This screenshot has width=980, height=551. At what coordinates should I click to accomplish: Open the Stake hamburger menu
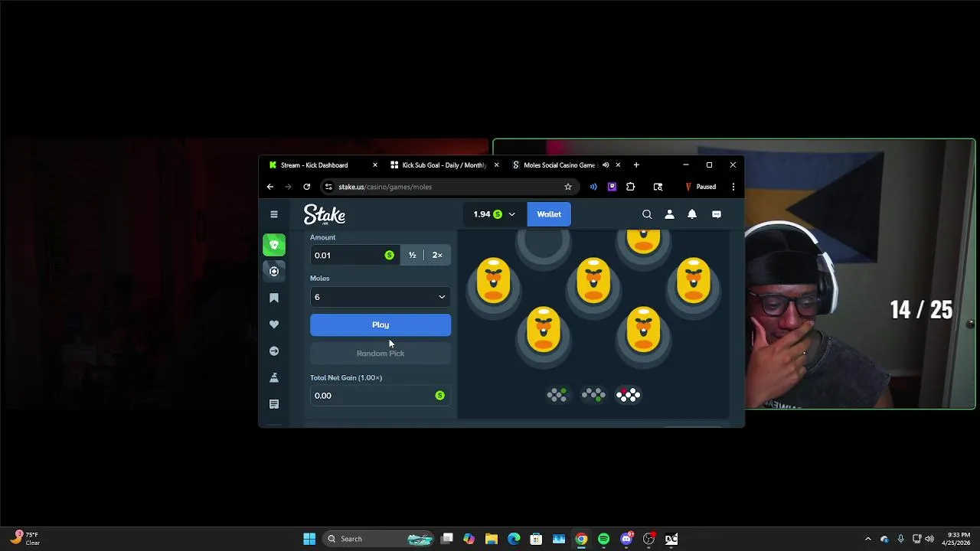point(274,214)
